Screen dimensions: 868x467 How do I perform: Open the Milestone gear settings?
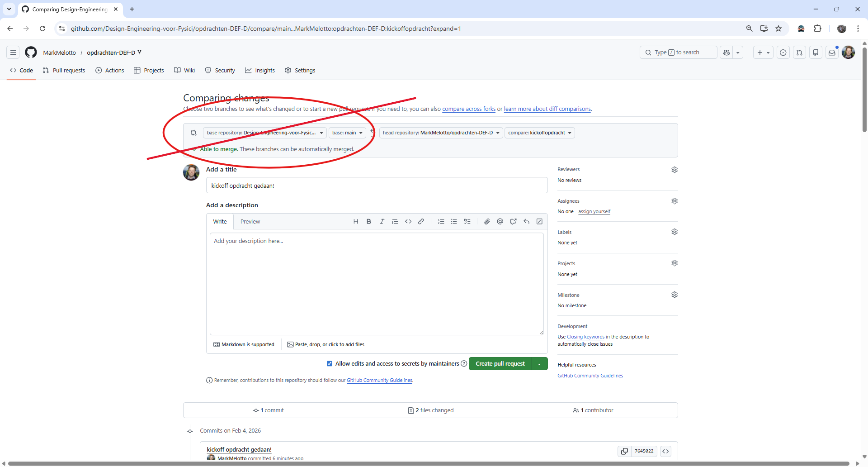675,295
